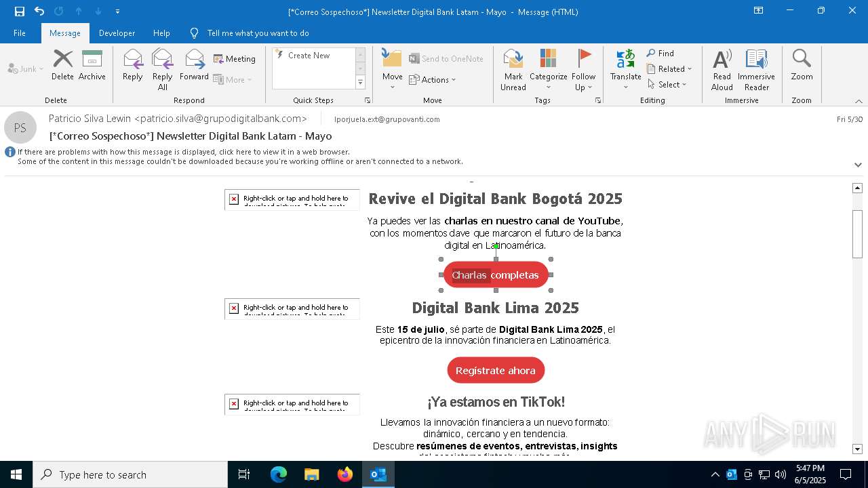The width and height of the screenshot is (868, 488).
Task: Open Quick Steps dialog launcher
Action: point(368,100)
